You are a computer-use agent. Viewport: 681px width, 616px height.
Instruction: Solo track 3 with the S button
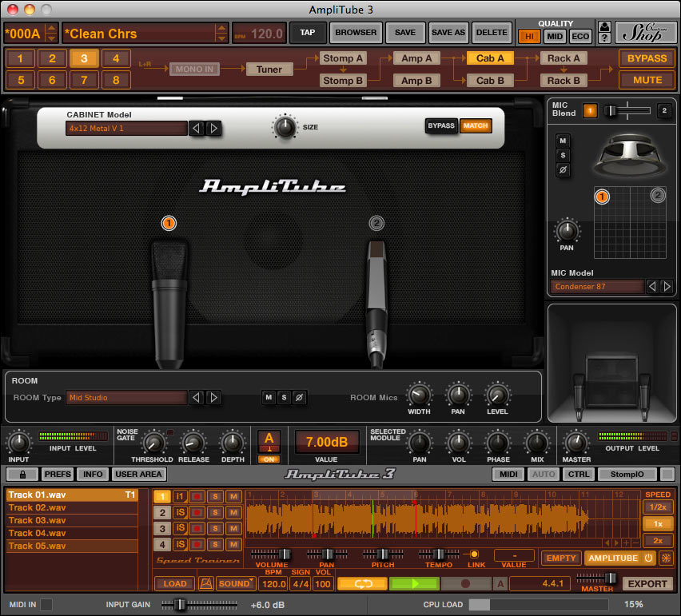214,529
